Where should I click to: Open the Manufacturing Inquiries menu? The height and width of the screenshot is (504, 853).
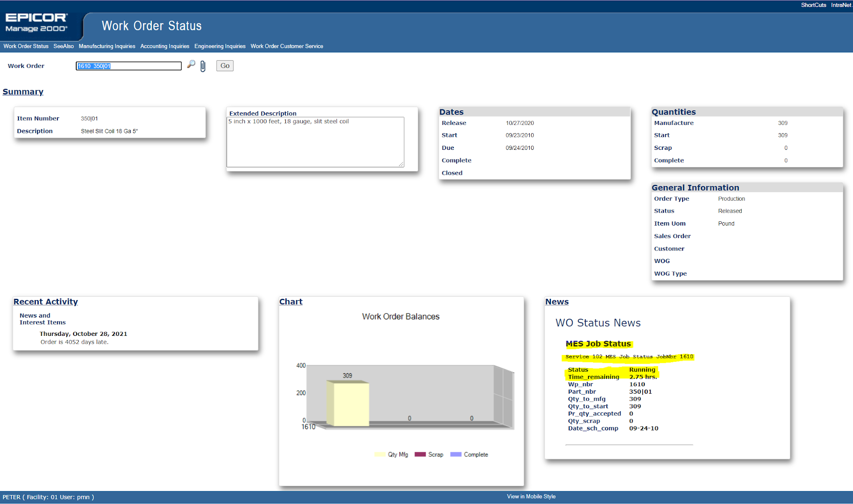pyautogui.click(x=107, y=46)
